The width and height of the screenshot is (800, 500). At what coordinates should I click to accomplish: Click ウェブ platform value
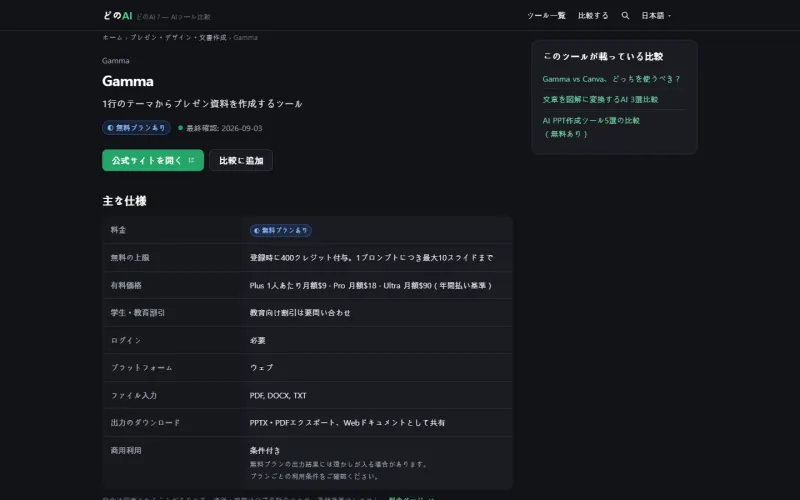(261, 368)
